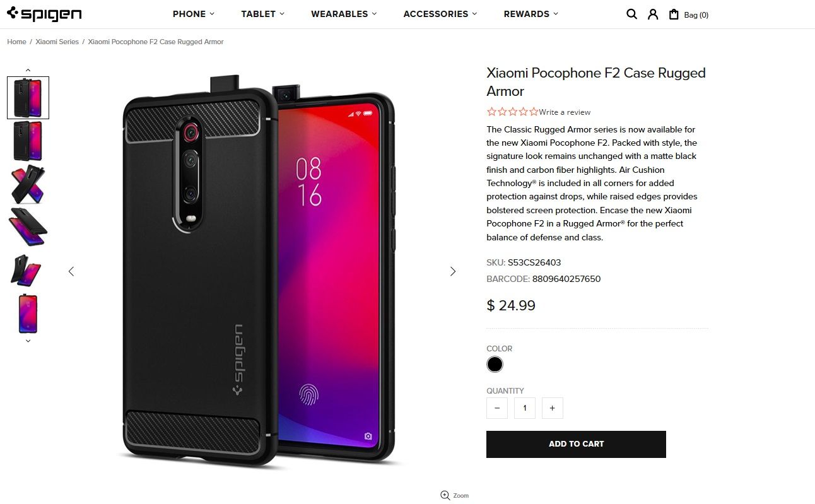This screenshot has height=504, width=815.
Task: Decrease quantity with the minus button
Action: [497, 408]
